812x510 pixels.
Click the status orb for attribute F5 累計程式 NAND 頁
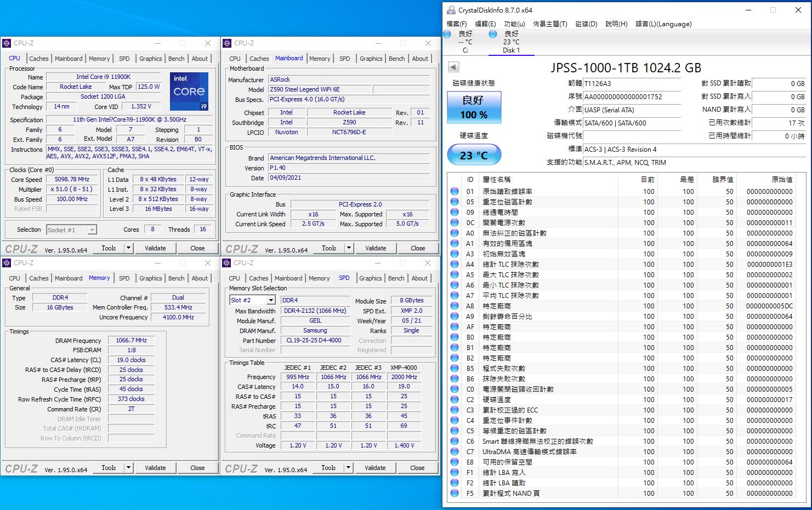point(455,493)
